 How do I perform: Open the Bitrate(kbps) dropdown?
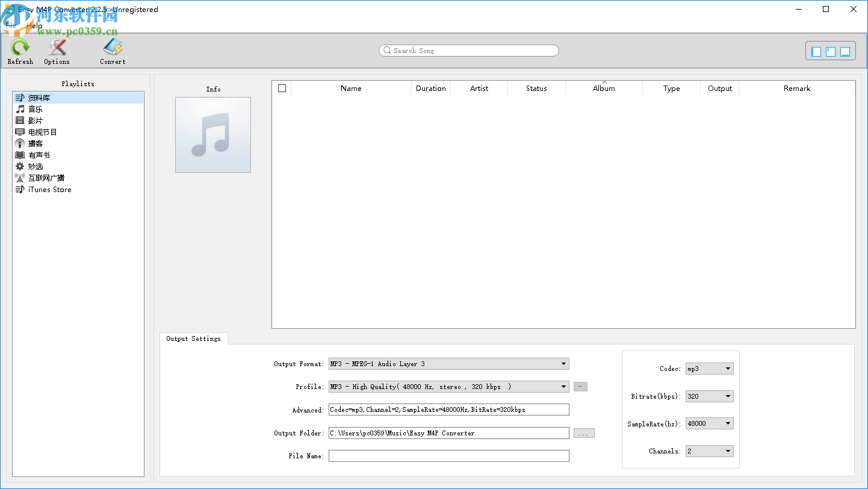point(729,396)
